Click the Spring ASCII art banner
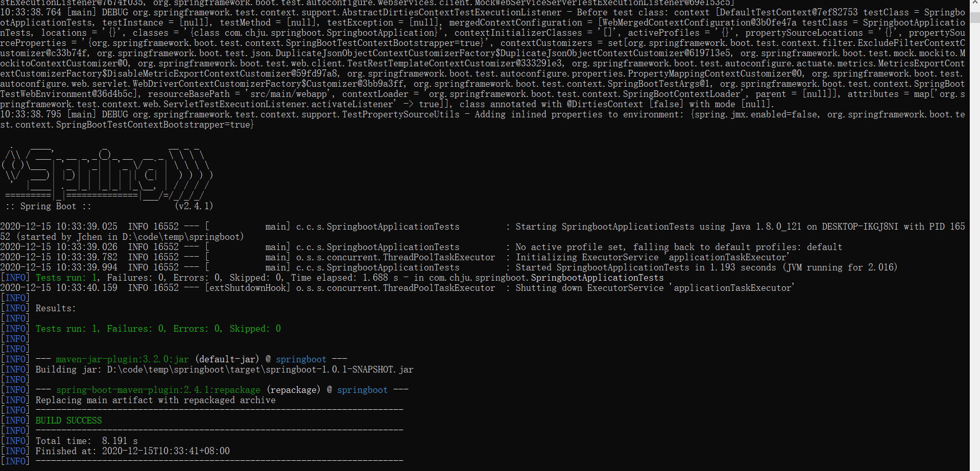The image size is (980, 471). click(106, 173)
